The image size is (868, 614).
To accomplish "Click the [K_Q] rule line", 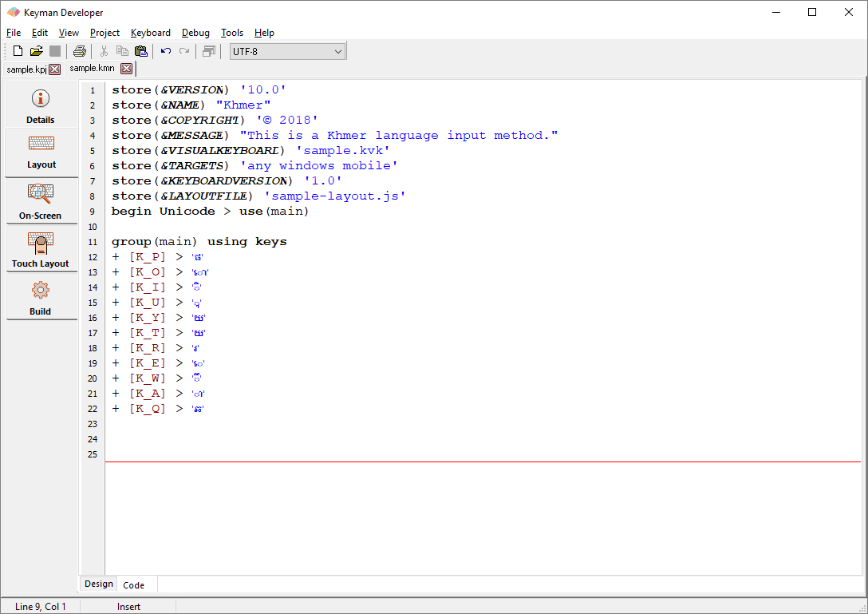I will [x=158, y=409].
